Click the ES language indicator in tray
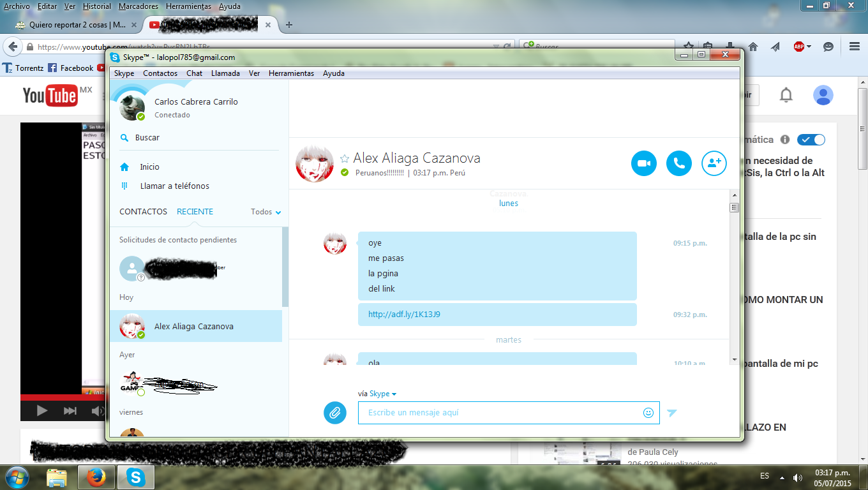This screenshot has height=490, width=868. coord(765,477)
